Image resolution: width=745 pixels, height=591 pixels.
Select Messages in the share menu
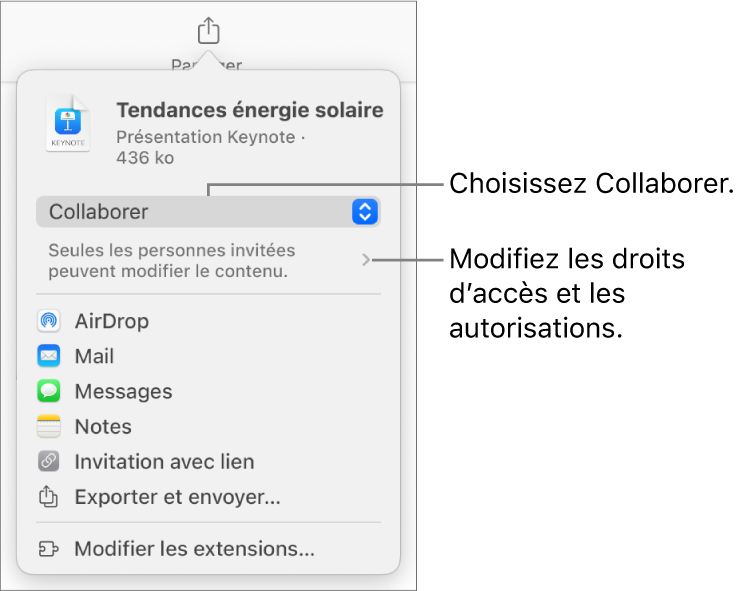tap(123, 392)
